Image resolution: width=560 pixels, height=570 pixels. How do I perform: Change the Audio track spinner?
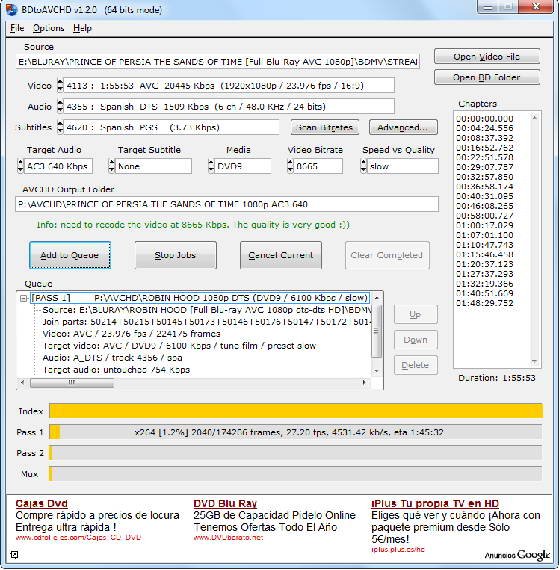pos(60,107)
